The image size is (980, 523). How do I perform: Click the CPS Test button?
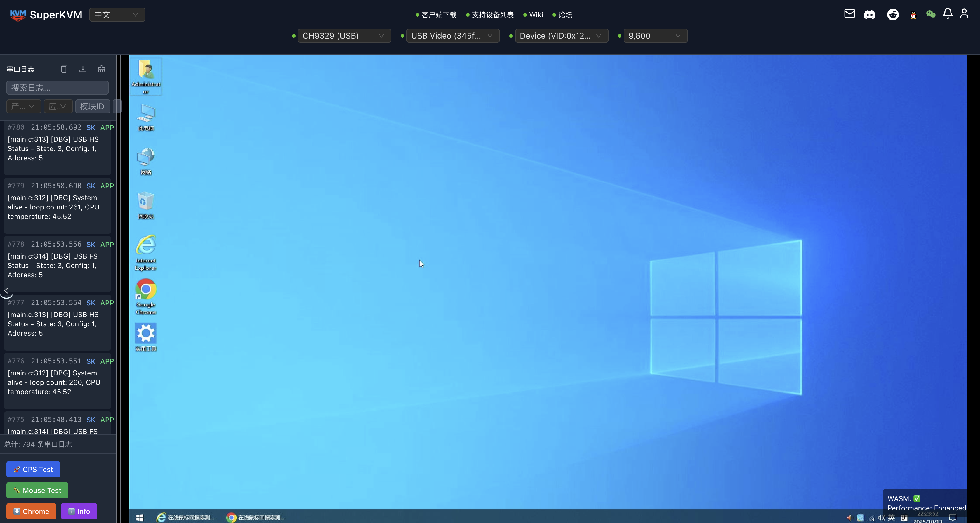pyautogui.click(x=33, y=469)
